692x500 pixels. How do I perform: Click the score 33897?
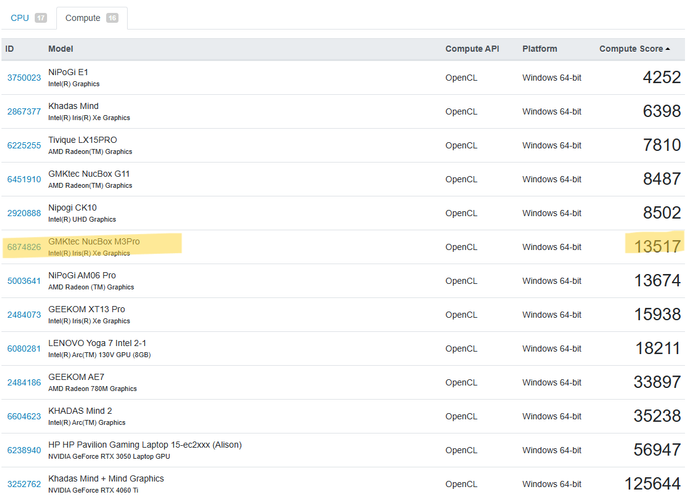coord(657,382)
